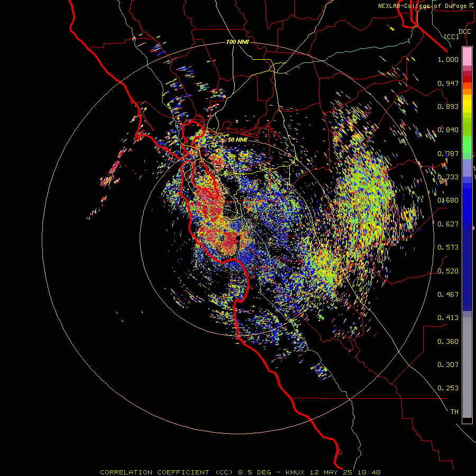Click the TH threshold label
This screenshot has height=476, width=476.
tap(454, 412)
